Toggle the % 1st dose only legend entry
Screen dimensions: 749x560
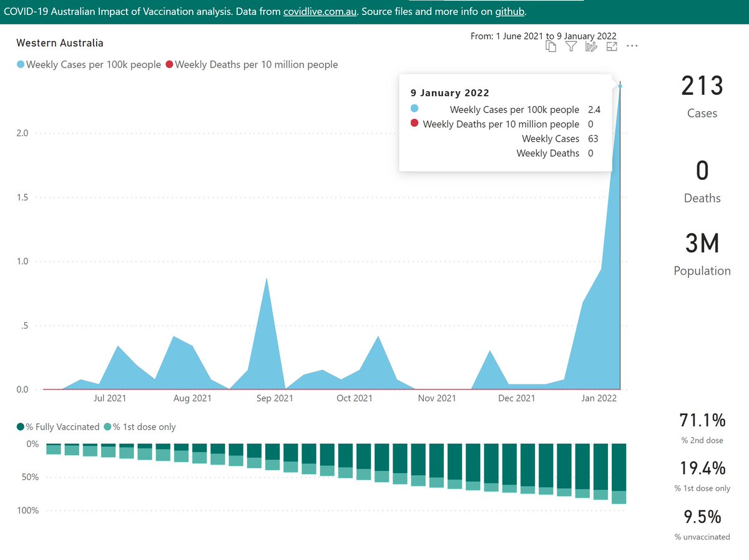click(x=140, y=427)
